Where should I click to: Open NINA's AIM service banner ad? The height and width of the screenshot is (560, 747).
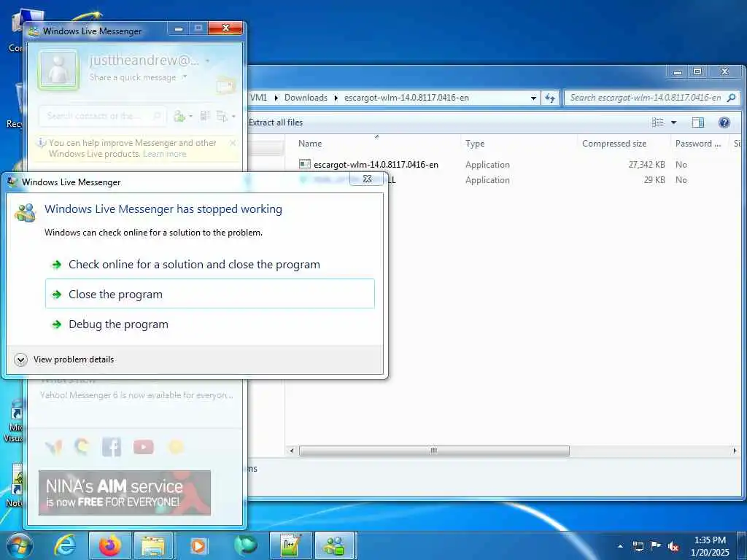(x=125, y=493)
